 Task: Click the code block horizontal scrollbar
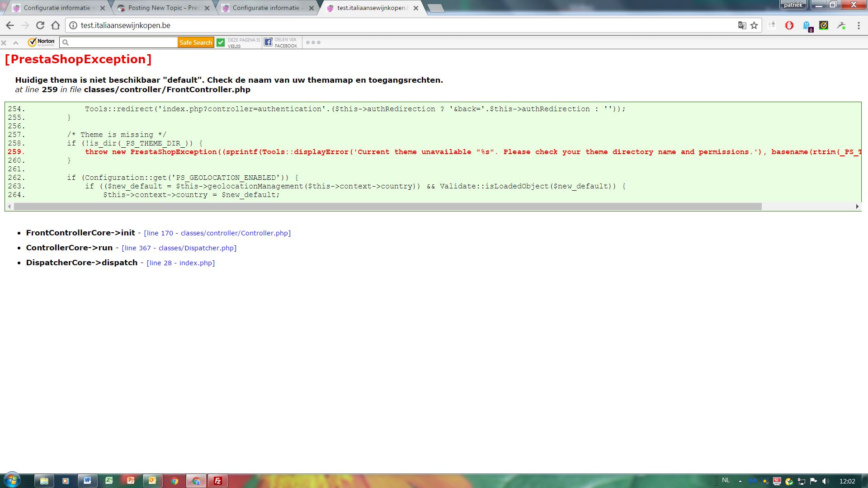click(x=387, y=206)
